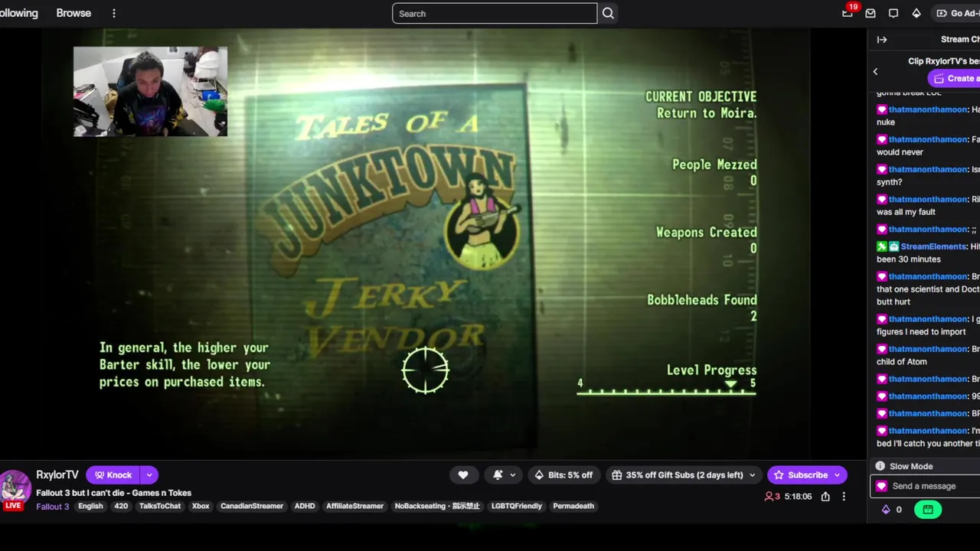Open the Prime loot tray icon
The image size is (980, 551).
871,13
